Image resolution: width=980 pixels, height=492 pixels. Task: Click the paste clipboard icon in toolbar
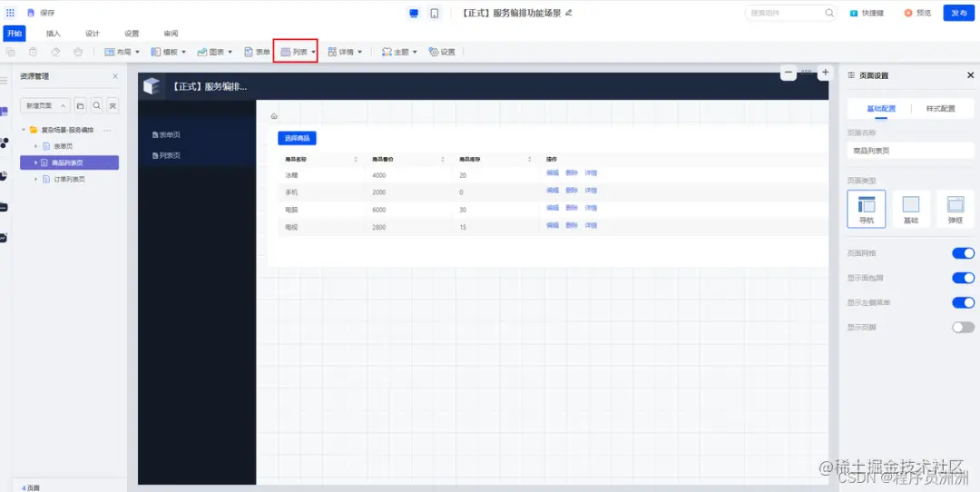click(x=34, y=52)
